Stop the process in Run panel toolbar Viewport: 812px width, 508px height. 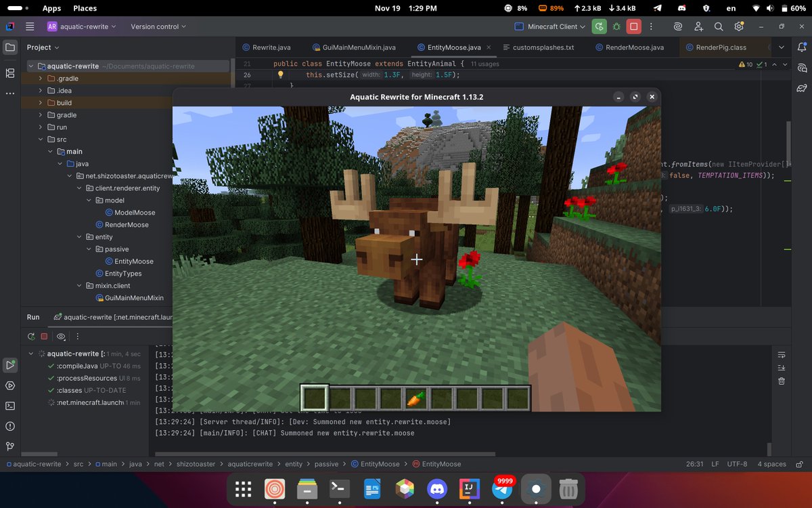pos(44,336)
